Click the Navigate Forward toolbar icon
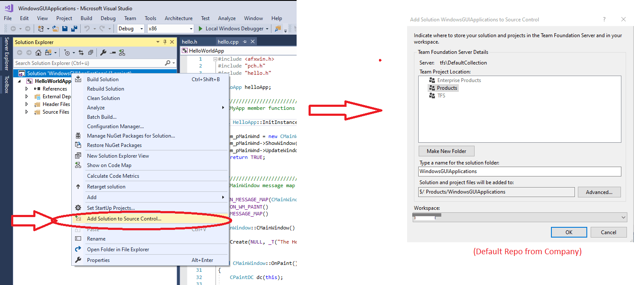 [28, 29]
